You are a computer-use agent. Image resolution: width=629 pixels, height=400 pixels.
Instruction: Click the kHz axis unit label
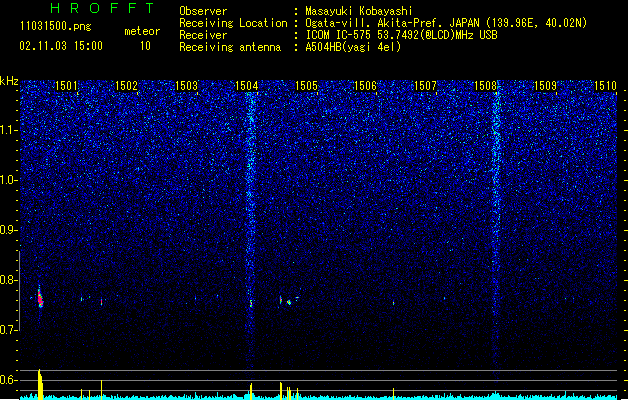(9, 81)
